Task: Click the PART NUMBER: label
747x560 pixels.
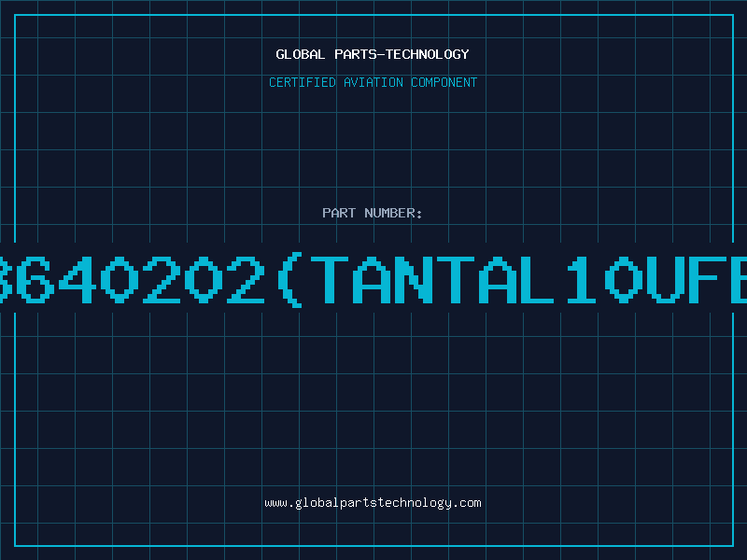Action: click(373, 213)
